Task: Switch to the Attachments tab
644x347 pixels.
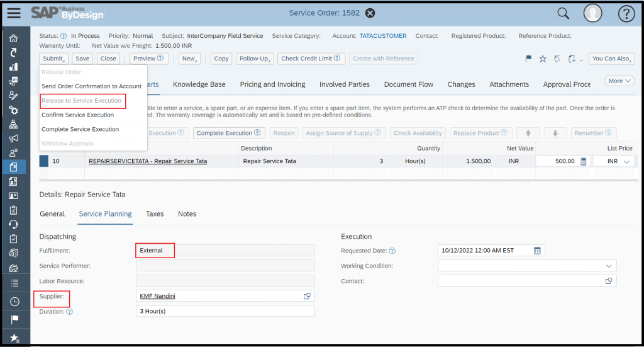Action: tap(509, 84)
